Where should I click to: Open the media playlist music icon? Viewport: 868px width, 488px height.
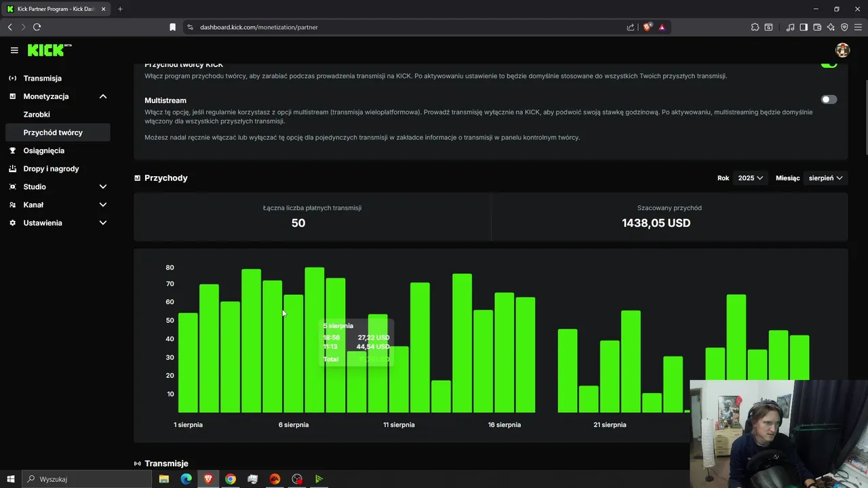790,27
